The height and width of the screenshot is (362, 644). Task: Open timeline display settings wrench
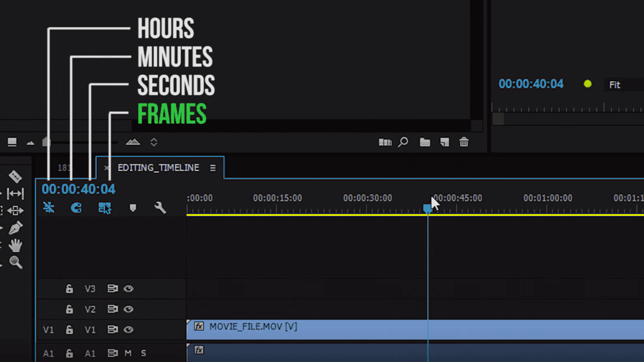(160, 207)
